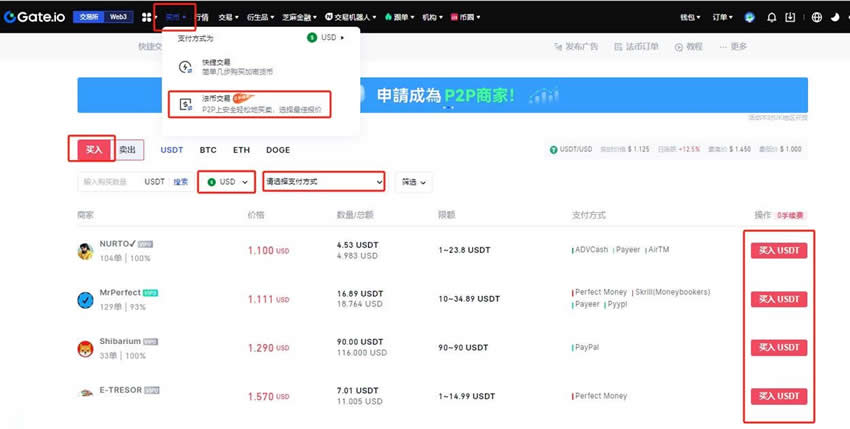Select the BTC coin tab
The width and height of the screenshot is (850, 429).
coord(208,150)
